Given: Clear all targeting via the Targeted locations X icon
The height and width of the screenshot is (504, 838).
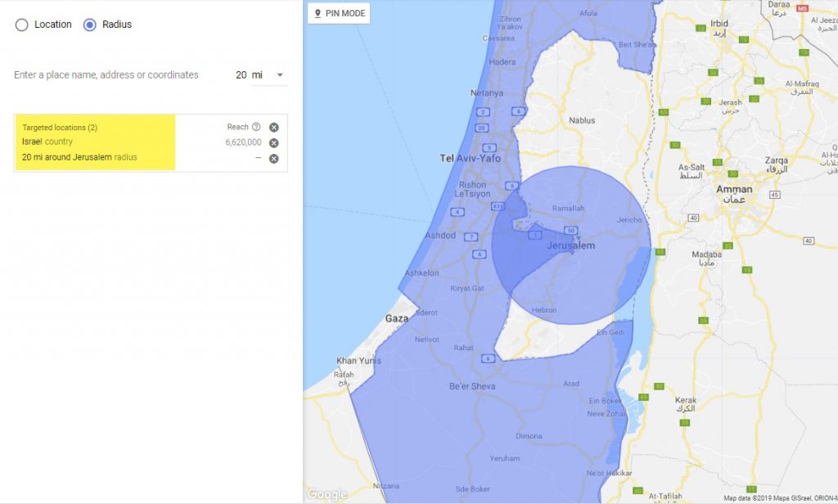Looking at the screenshot, I should (x=273, y=127).
